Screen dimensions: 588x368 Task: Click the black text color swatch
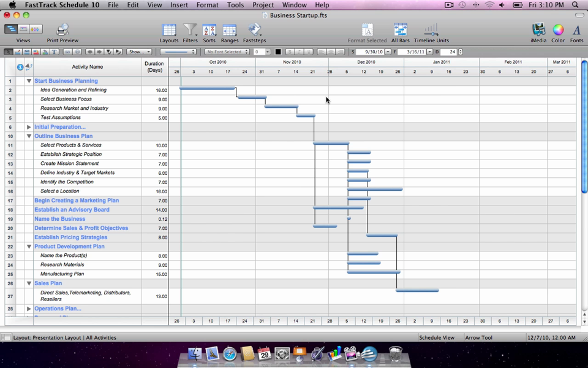tap(278, 52)
